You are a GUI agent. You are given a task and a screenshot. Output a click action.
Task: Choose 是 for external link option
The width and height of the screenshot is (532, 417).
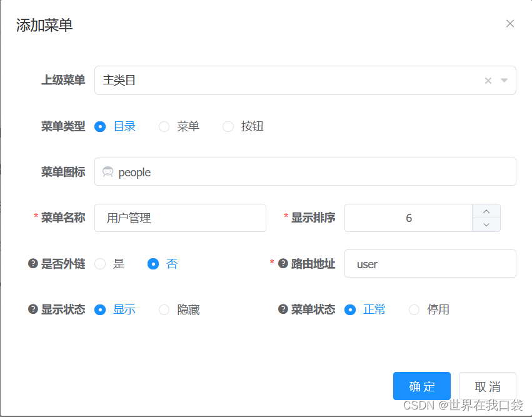pyautogui.click(x=100, y=263)
